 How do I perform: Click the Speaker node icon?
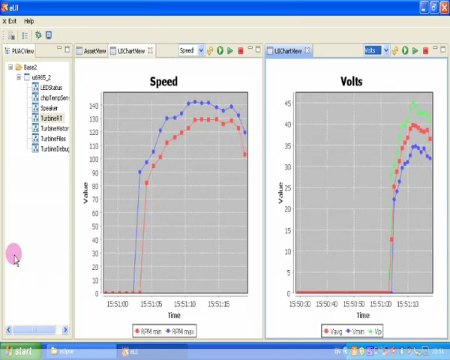click(35, 108)
